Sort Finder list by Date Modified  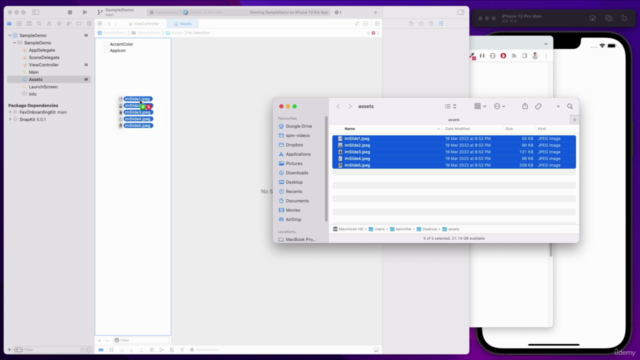457,129
